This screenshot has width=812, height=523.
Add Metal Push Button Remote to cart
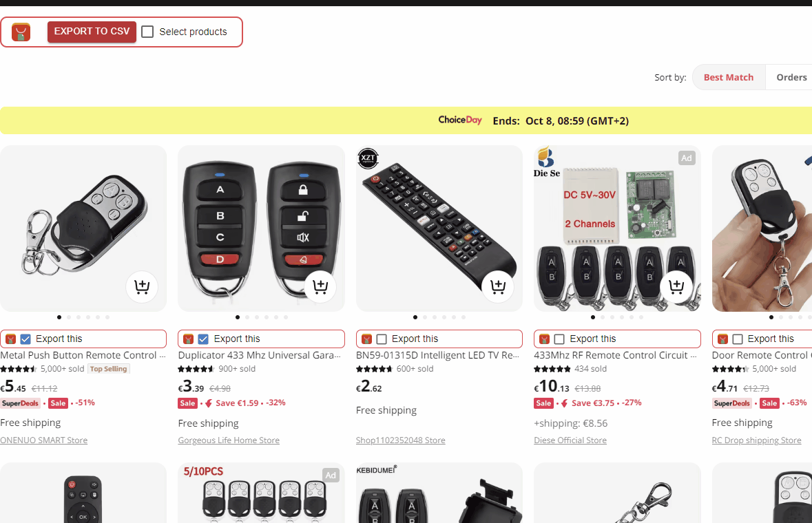142,286
